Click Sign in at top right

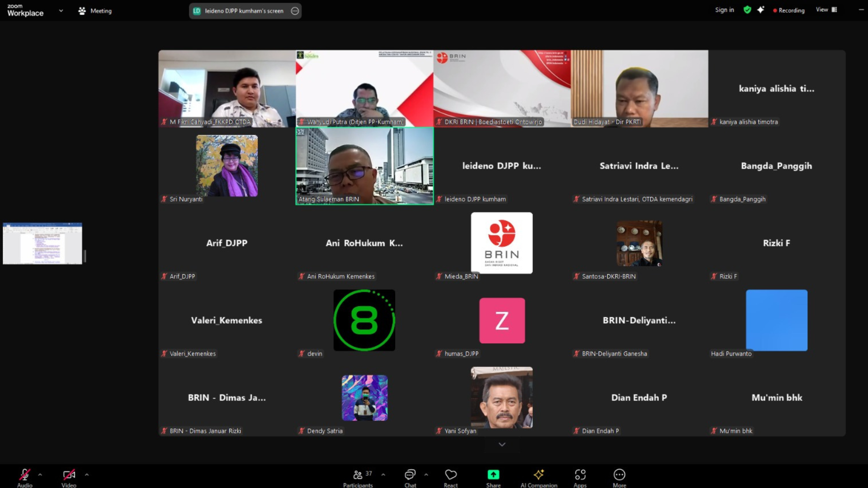[x=724, y=10]
